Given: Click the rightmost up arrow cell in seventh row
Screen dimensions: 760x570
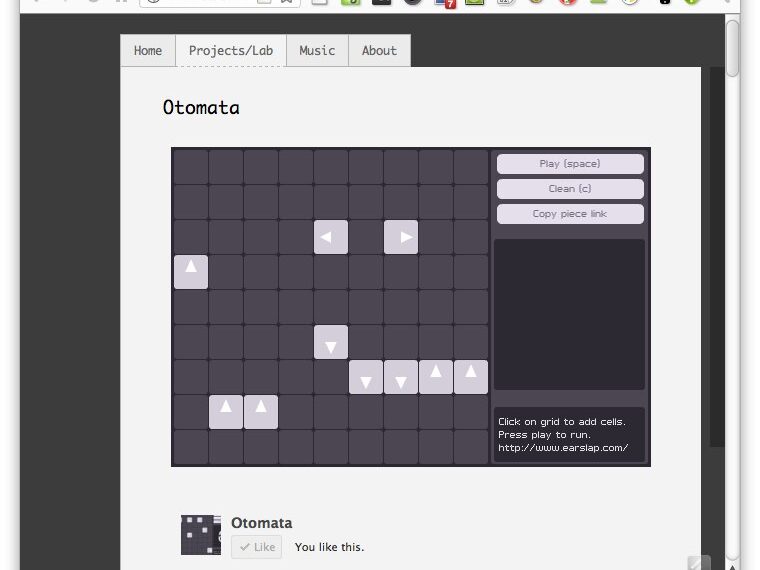Looking at the screenshot, I should 471,377.
